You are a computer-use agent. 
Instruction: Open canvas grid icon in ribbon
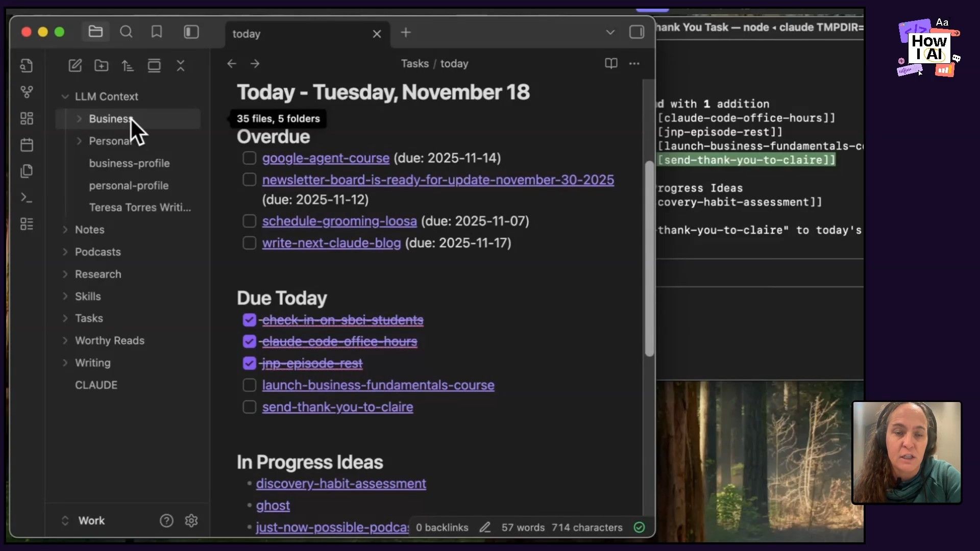click(27, 118)
